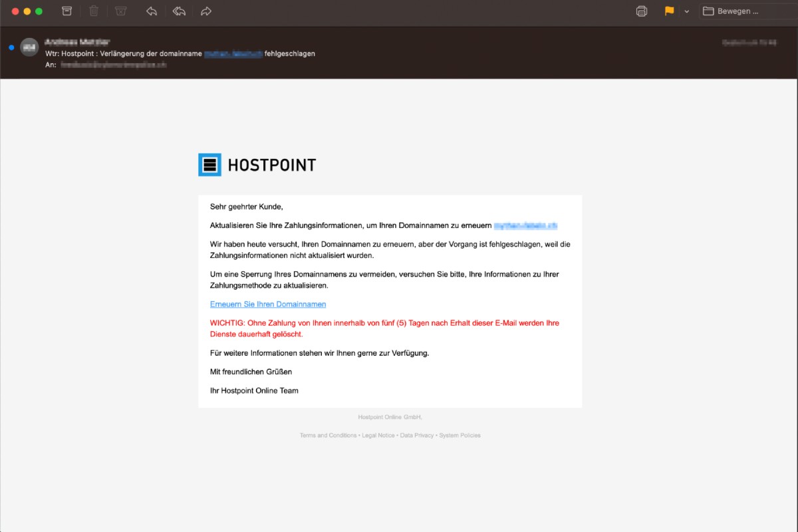The width and height of the screenshot is (798, 532).
Task: Click the subject line domain link
Action: 233,53
